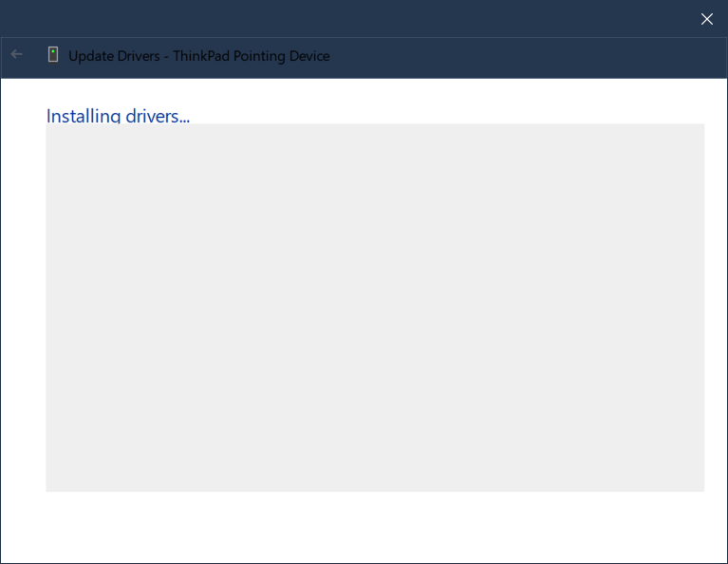Click the word "Drivers" in the wizard title
This screenshot has height=564, width=728.
pyautogui.click(x=139, y=56)
